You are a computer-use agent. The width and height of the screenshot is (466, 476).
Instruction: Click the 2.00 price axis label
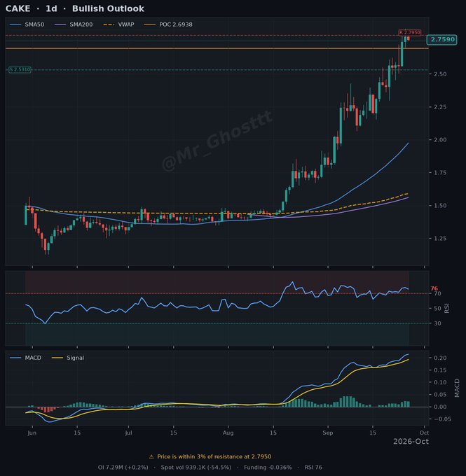click(440, 140)
